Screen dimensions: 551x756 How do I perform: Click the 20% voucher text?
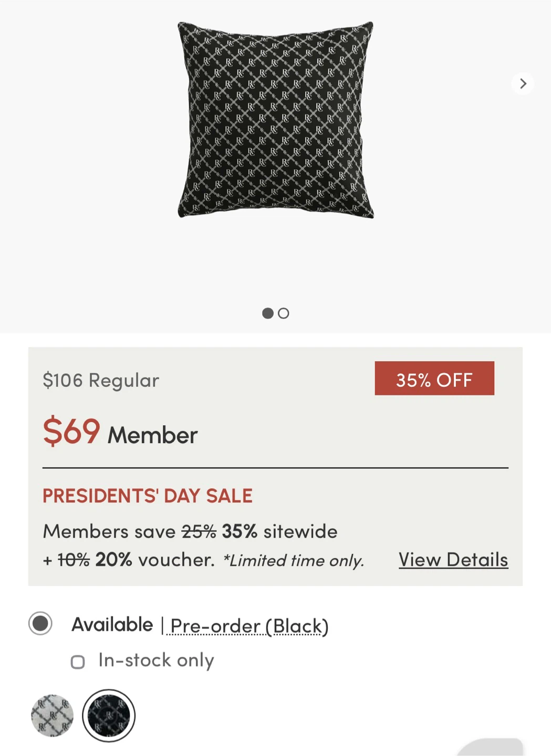154,560
